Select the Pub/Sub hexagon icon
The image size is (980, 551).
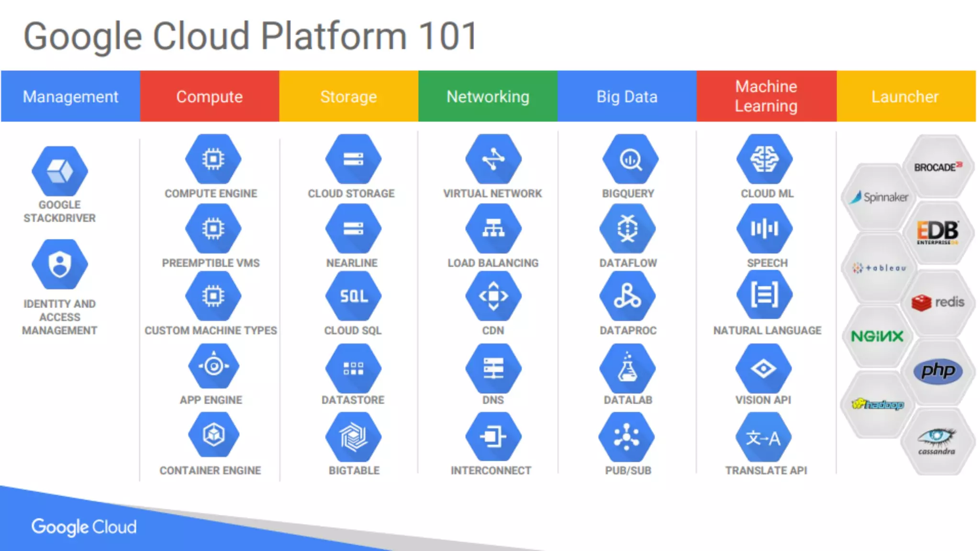coord(626,437)
